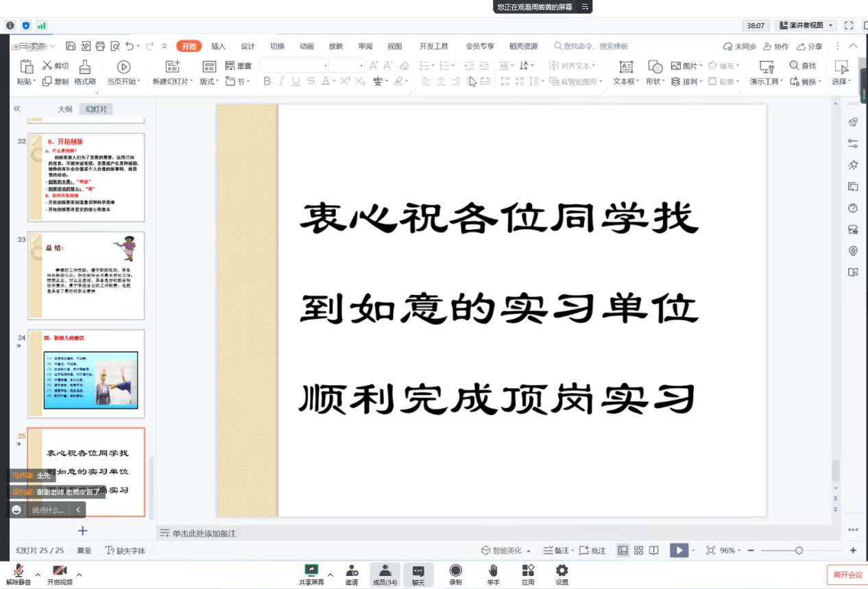Click the Shapes (形状) icon
The image size is (868, 589).
click(x=655, y=67)
